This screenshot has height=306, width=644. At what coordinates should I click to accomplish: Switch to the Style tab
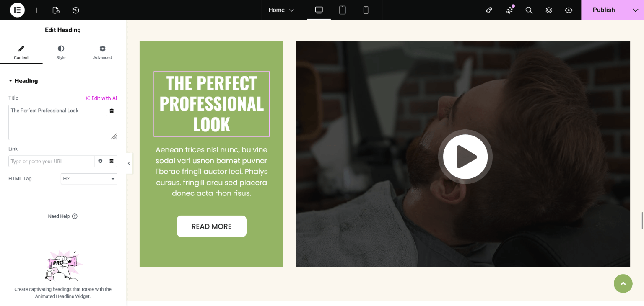[x=61, y=53]
